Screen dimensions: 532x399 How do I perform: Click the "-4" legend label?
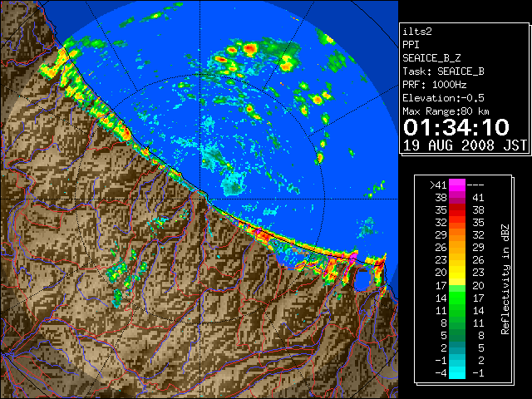tap(441, 372)
